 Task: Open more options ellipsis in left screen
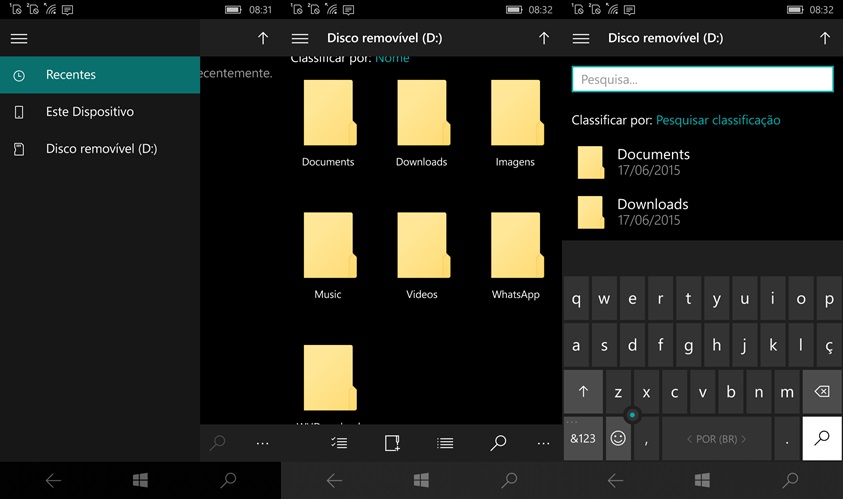[262, 444]
